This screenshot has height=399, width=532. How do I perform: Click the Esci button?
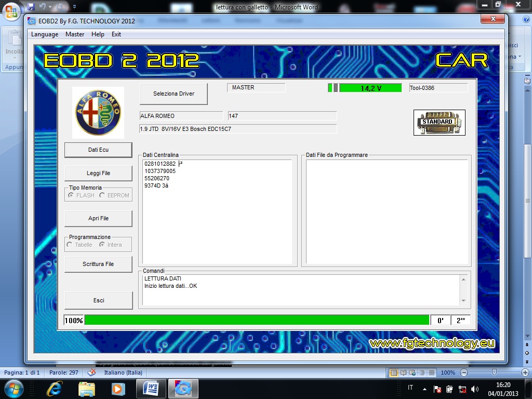pyautogui.click(x=98, y=300)
